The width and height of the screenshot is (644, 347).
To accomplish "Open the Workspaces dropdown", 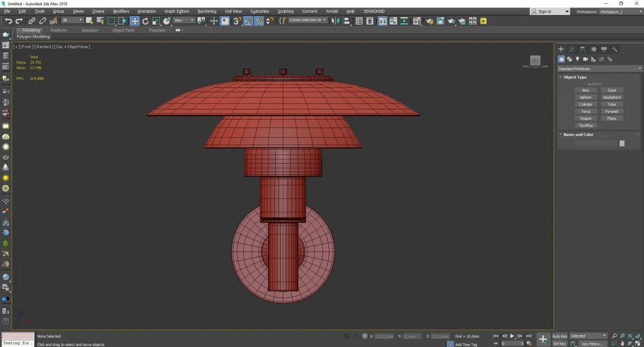I will tap(620, 11).
